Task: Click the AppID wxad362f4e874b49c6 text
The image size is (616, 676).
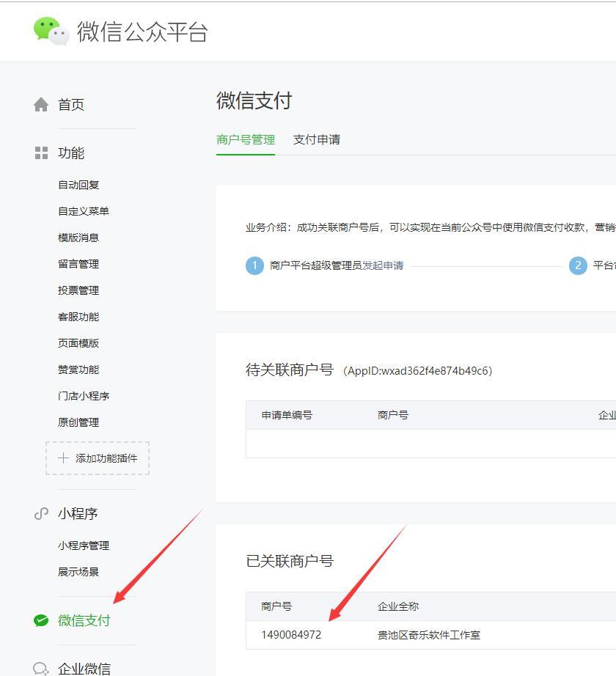Action: pyautogui.click(x=418, y=371)
